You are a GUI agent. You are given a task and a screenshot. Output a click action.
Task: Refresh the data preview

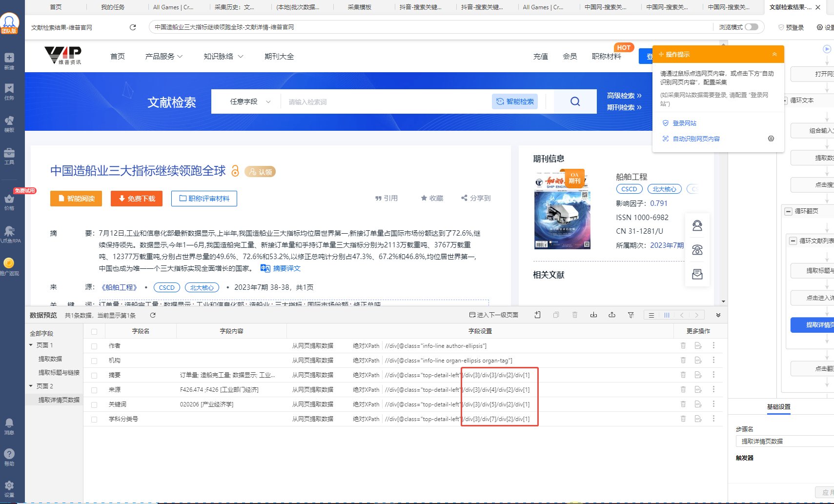coord(153,315)
